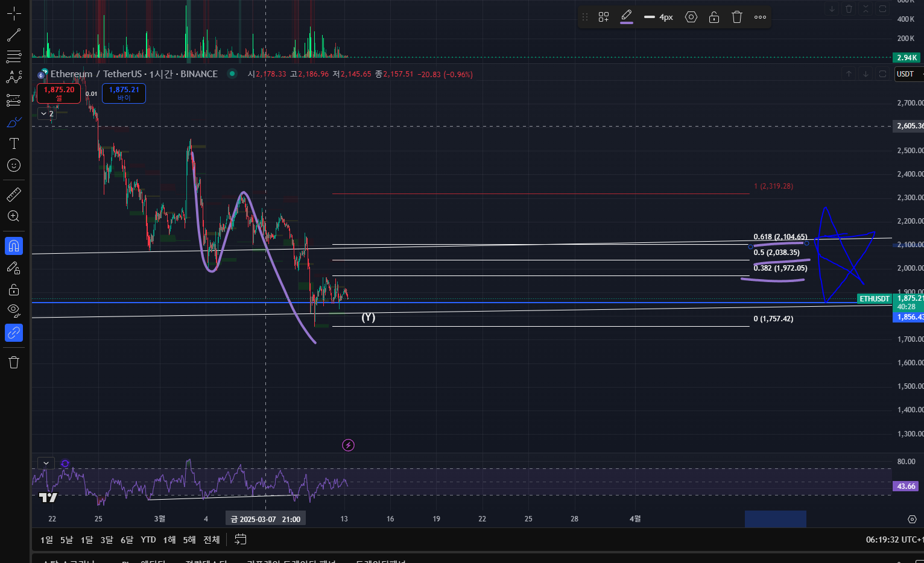This screenshot has height=563, width=924.
Task: Click the lightning event marker on timeline
Action: click(348, 445)
